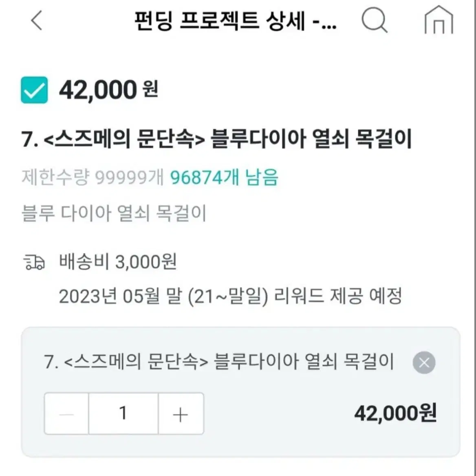Uncheck the 42,000원 reward checkbox
The height and width of the screenshot is (476, 476).
(x=34, y=90)
